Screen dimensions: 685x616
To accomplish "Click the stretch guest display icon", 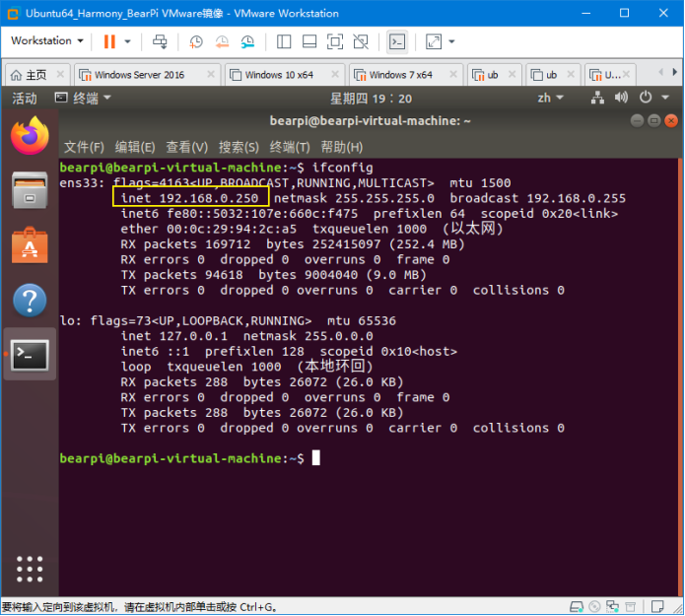I will coord(434,41).
